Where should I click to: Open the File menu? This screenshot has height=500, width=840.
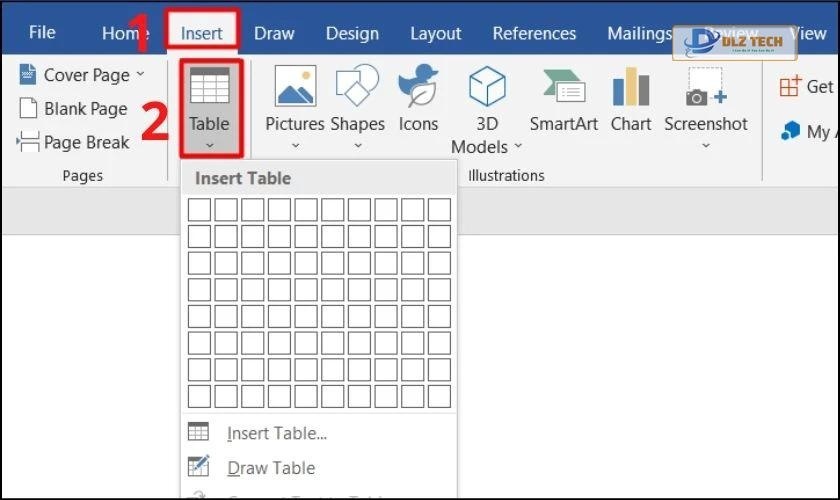(x=42, y=33)
